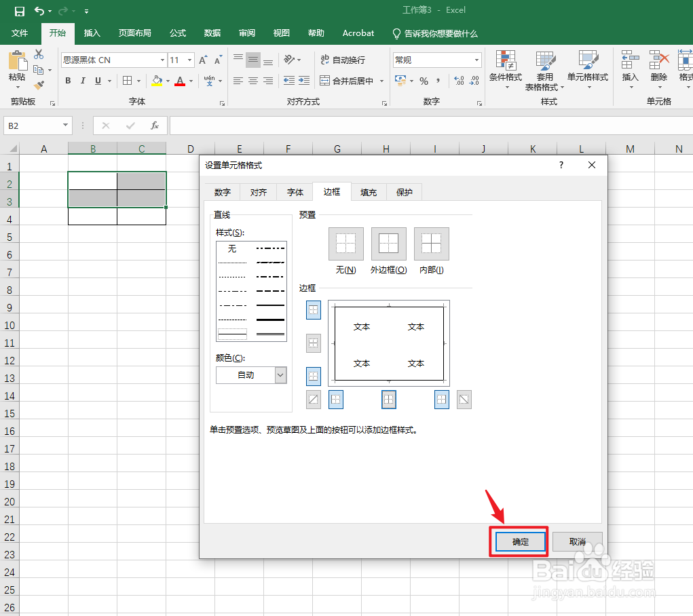Click the Percent Style icon

click(424, 81)
